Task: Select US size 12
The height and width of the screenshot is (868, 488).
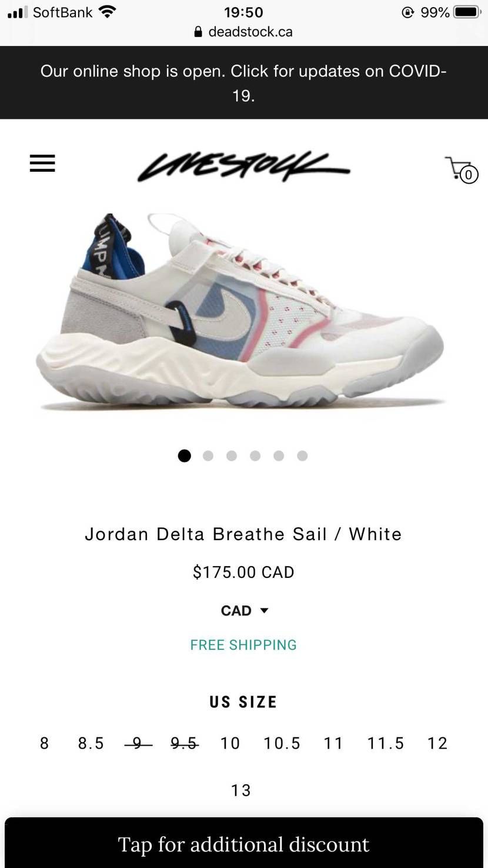Action: click(x=437, y=743)
